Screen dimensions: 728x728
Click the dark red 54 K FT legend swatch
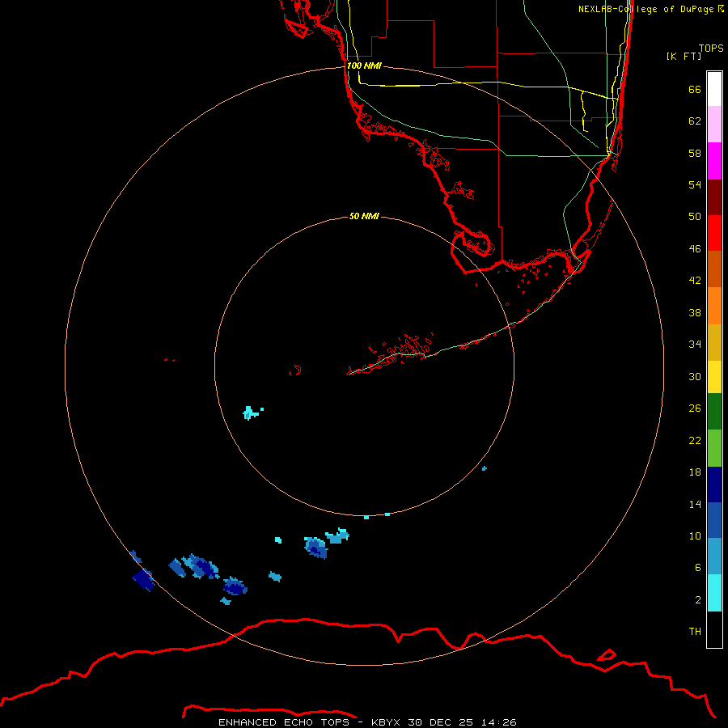click(714, 197)
